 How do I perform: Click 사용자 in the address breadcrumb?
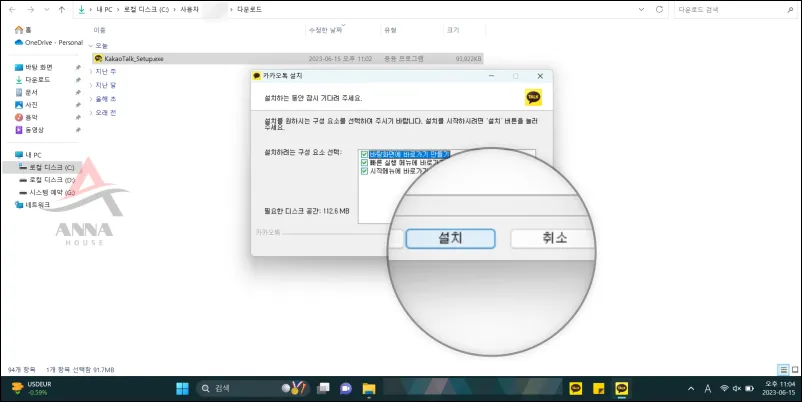(189, 10)
